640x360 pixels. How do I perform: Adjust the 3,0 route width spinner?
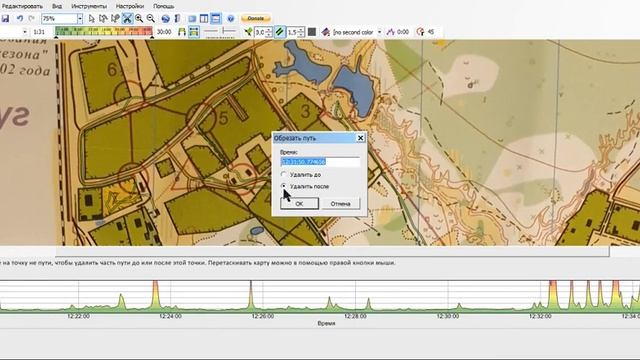point(269,32)
